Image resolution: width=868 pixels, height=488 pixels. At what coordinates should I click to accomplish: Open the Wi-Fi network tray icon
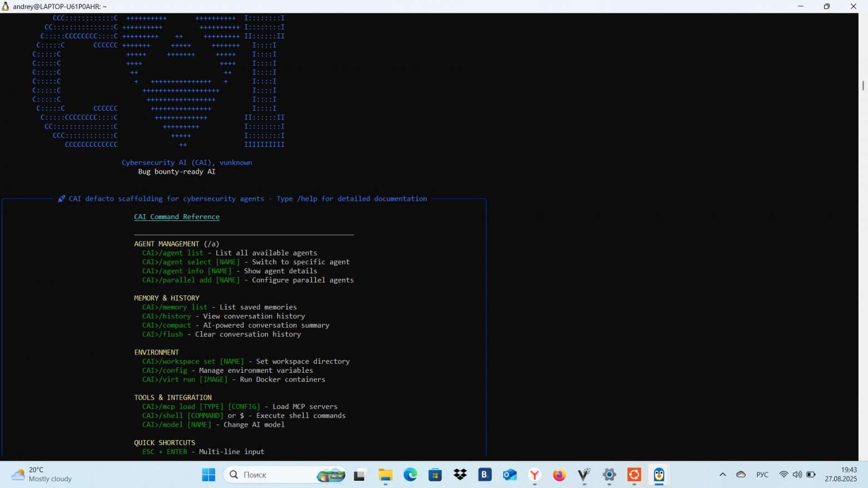coord(783,475)
